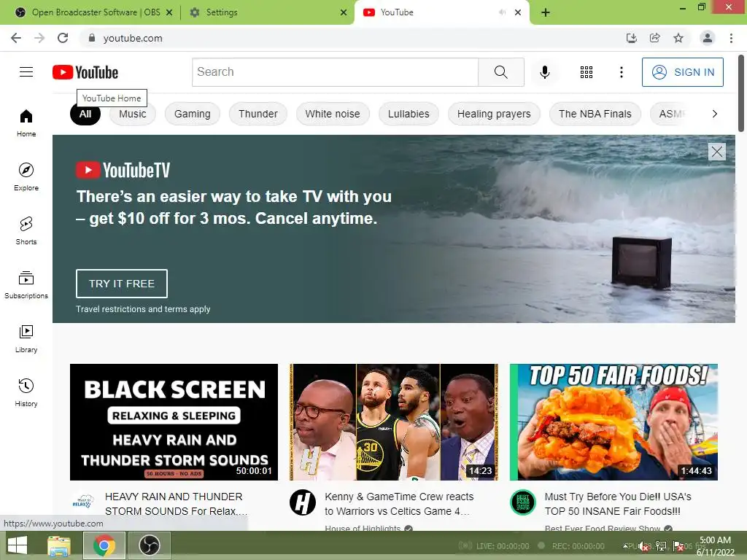
Task: Open the Top 50 Fair Foods thumbnail
Action: pyautogui.click(x=614, y=422)
